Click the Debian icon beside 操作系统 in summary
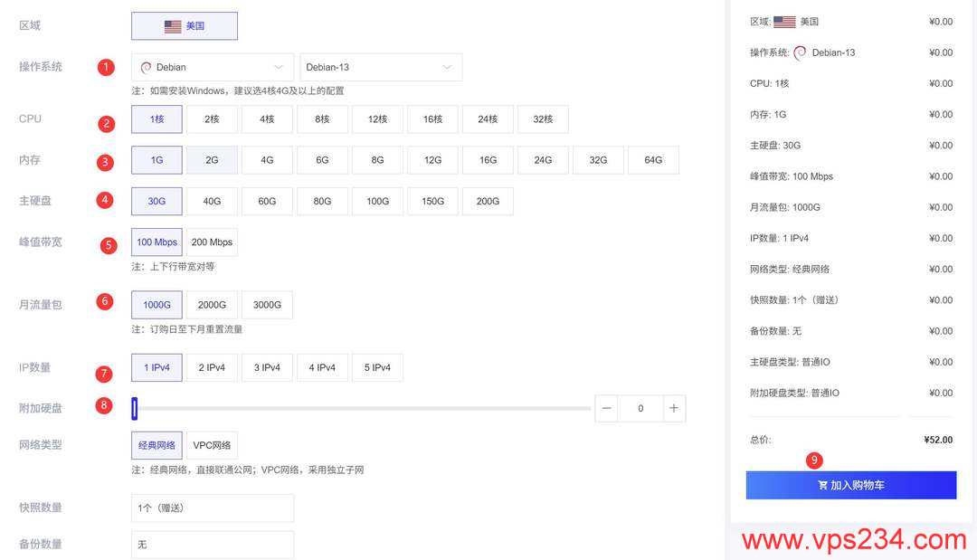977x560 pixels. coord(800,52)
